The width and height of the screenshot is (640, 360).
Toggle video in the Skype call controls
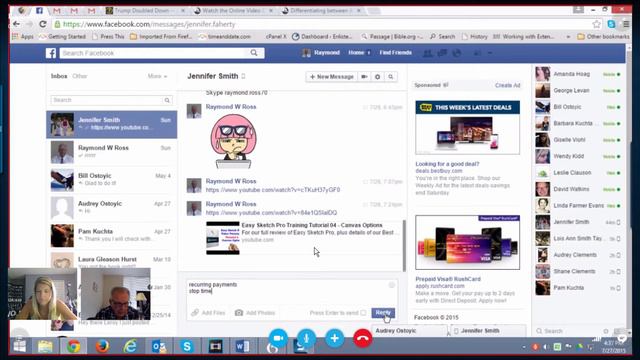(278, 338)
